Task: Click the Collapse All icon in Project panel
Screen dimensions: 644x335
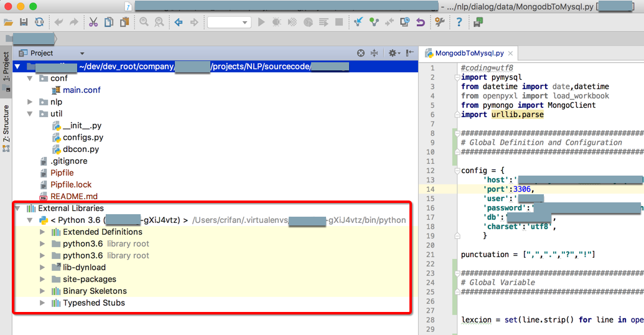Action: point(374,53)
